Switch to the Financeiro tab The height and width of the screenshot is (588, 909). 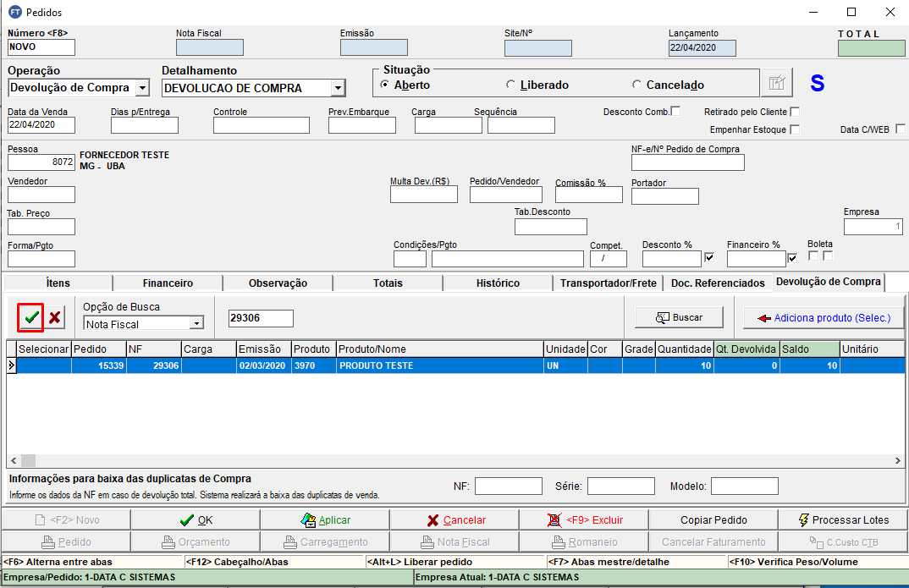pos(168,283)
